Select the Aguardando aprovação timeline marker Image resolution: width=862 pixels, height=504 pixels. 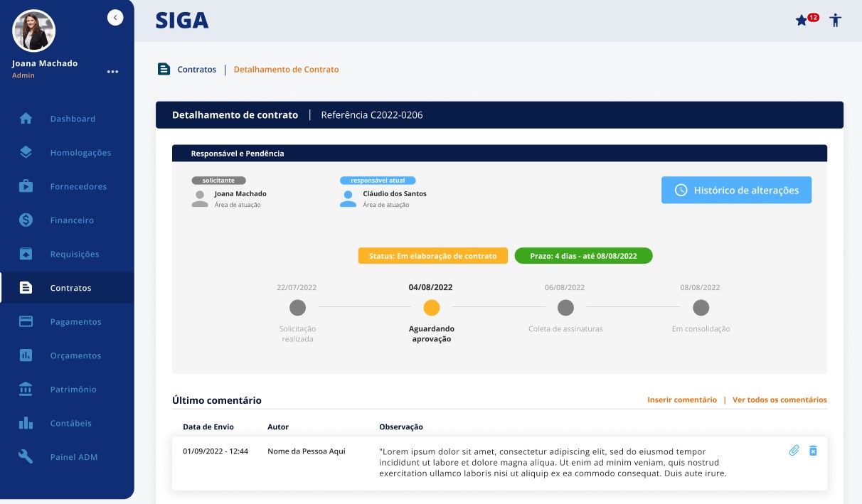(432, 308)
